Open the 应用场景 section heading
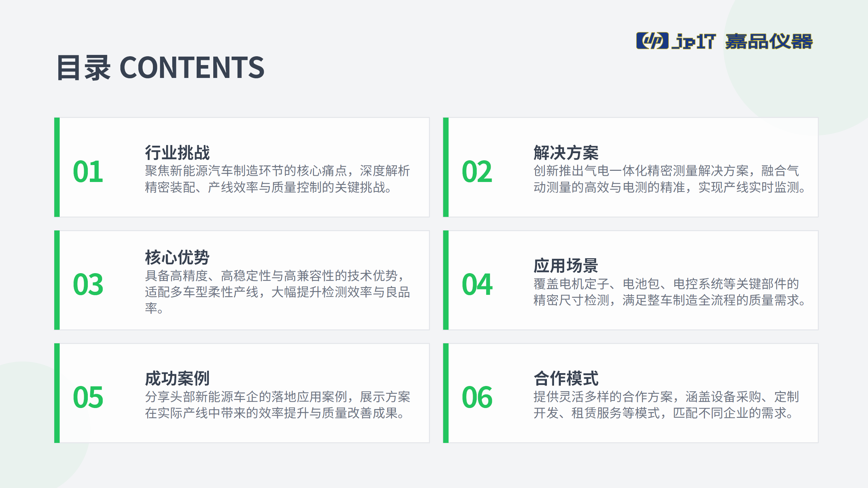This screenshot has height=488, width=868. pos(566,265)
